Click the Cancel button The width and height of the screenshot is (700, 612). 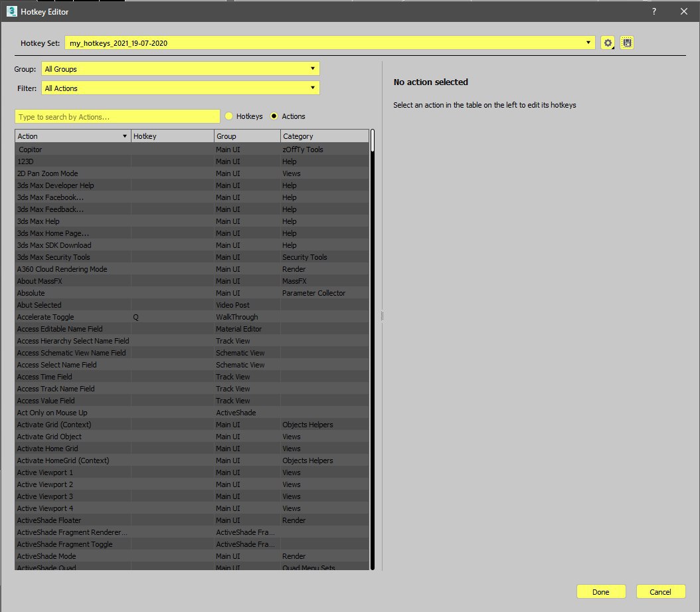pyautogui.click(x=660, y=592)
